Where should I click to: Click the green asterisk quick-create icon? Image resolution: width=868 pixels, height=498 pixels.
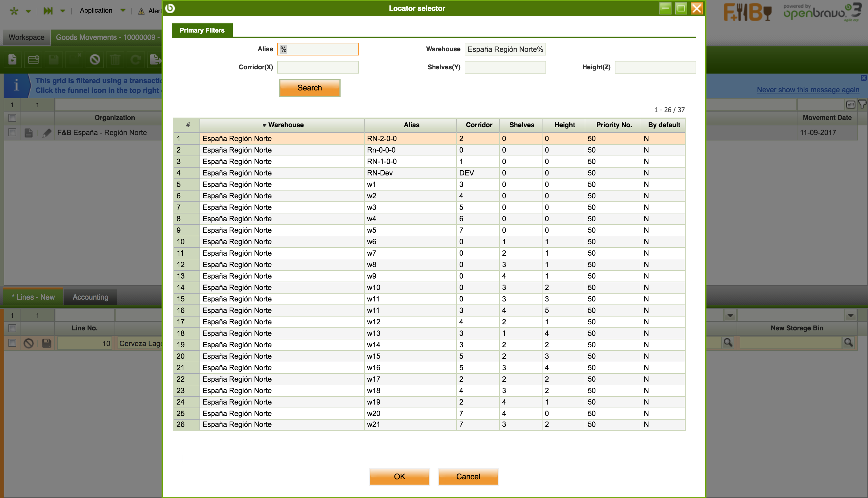14,11
